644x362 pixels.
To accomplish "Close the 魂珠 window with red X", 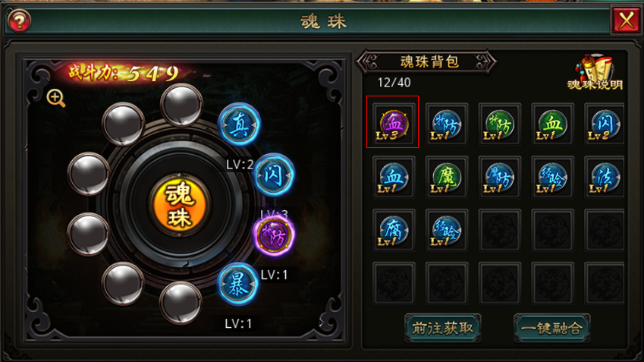I will (626, 20).
